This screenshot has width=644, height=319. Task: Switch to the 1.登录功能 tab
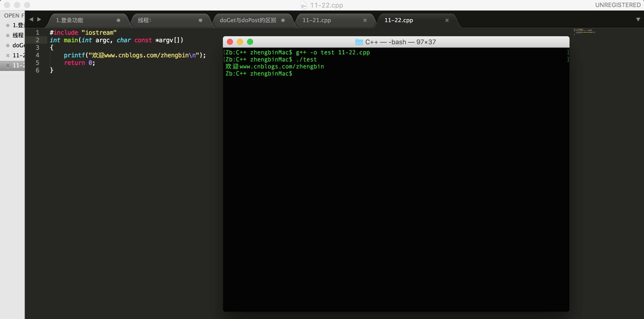tap(88, 20)
